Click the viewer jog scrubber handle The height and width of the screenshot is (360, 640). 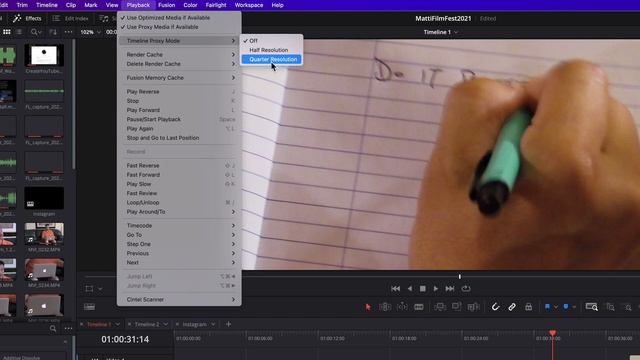tap(460, 277)
